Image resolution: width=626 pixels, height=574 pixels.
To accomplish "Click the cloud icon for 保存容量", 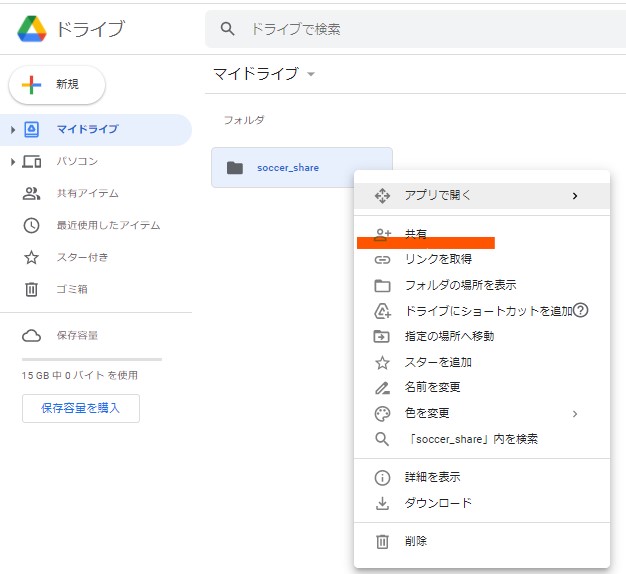I will pos(32,336).
